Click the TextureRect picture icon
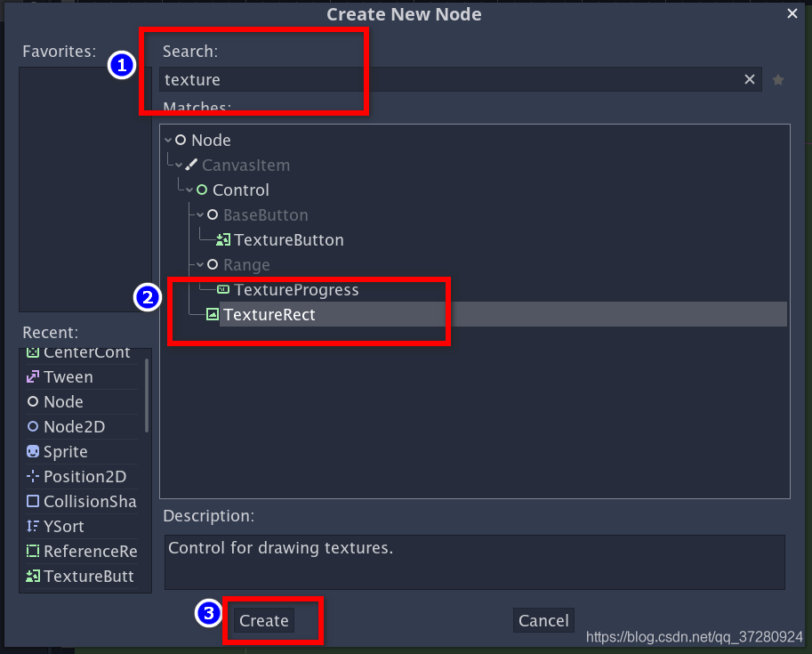This screenshot has height=654, width=812. (213, 315)
